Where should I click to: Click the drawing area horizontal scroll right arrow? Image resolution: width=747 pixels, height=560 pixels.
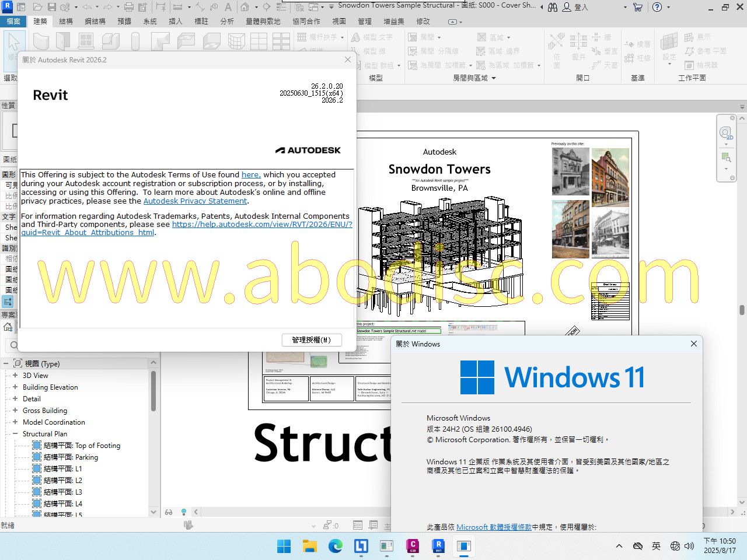(733, 512)
